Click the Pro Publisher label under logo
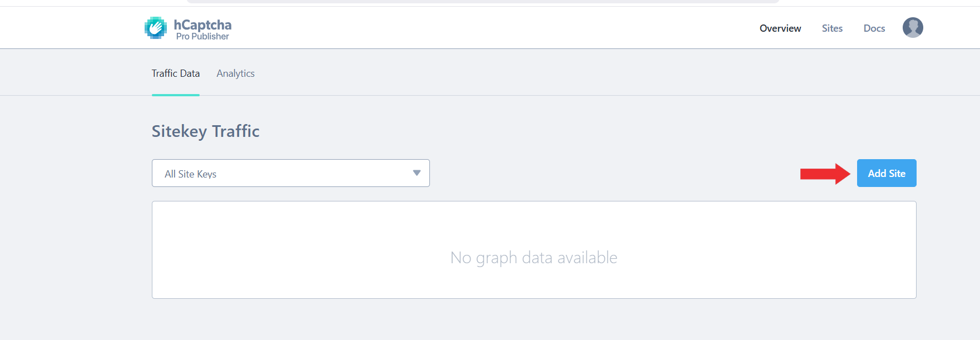This screenshot has width=980, height=340. tap(202, 37)
